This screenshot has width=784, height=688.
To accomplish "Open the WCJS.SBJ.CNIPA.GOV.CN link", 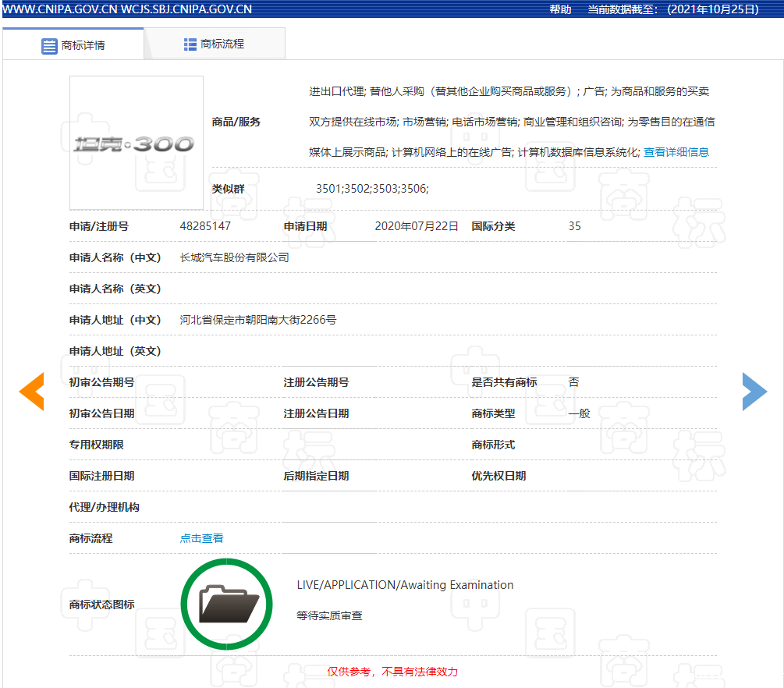I will point(186,9).
